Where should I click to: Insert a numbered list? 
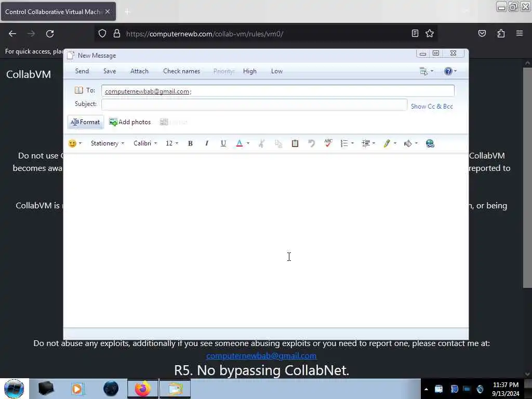click(x=344, y=143)
